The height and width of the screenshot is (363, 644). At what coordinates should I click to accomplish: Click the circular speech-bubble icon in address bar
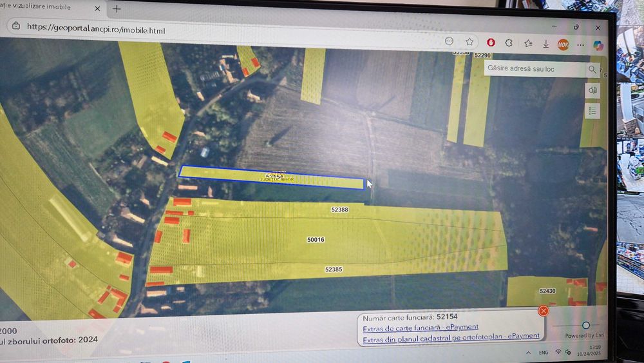pyautogui.click(x=450, y=41)
